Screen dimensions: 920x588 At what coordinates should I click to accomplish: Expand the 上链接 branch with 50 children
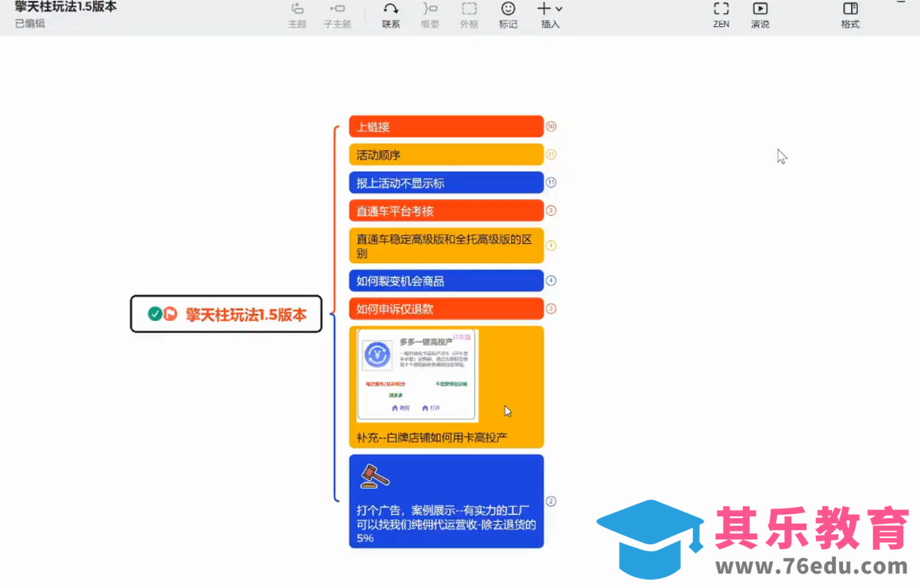(551, 126)
